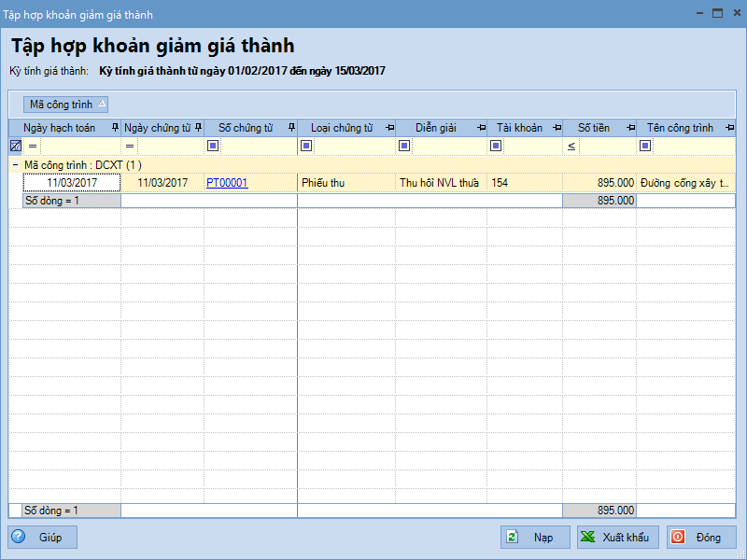Open filter operator for Tài khoản column
This screenshot has width=747, height=560.
tap(496, 146)
